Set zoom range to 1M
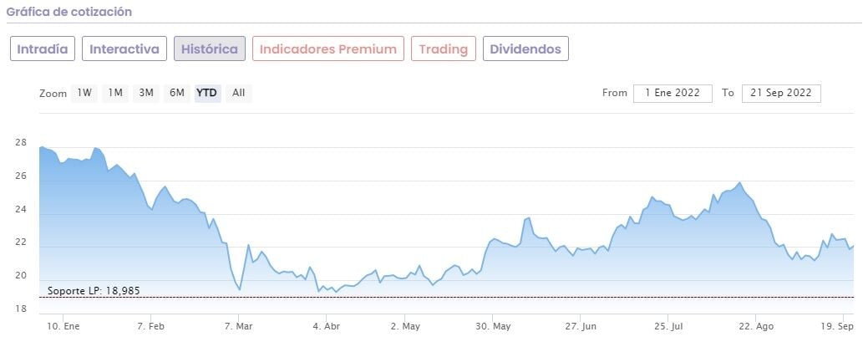 click(115, 93)
